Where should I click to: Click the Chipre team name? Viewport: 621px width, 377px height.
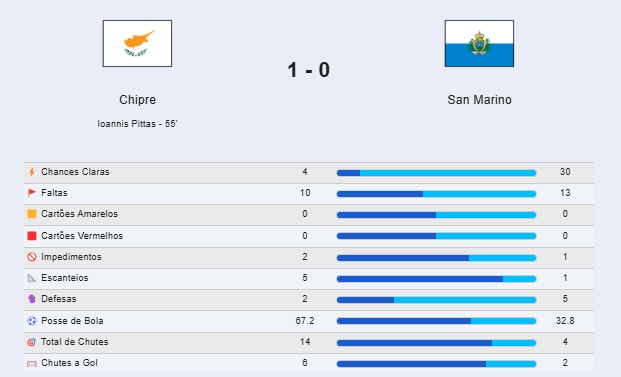137,100
